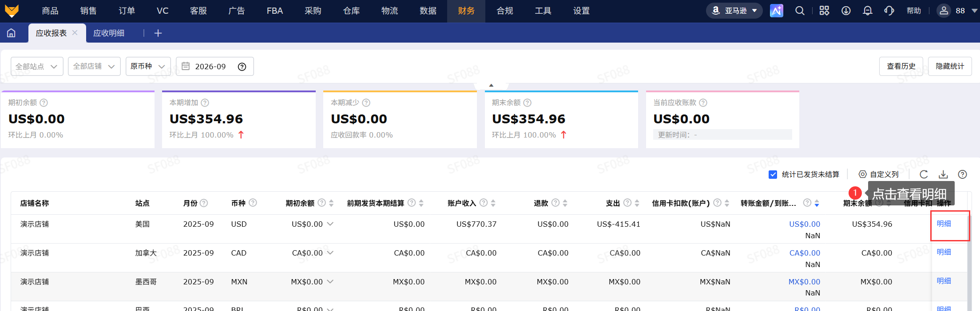Sort by 前期发货本期结算 column arrows

pos(421,203)
